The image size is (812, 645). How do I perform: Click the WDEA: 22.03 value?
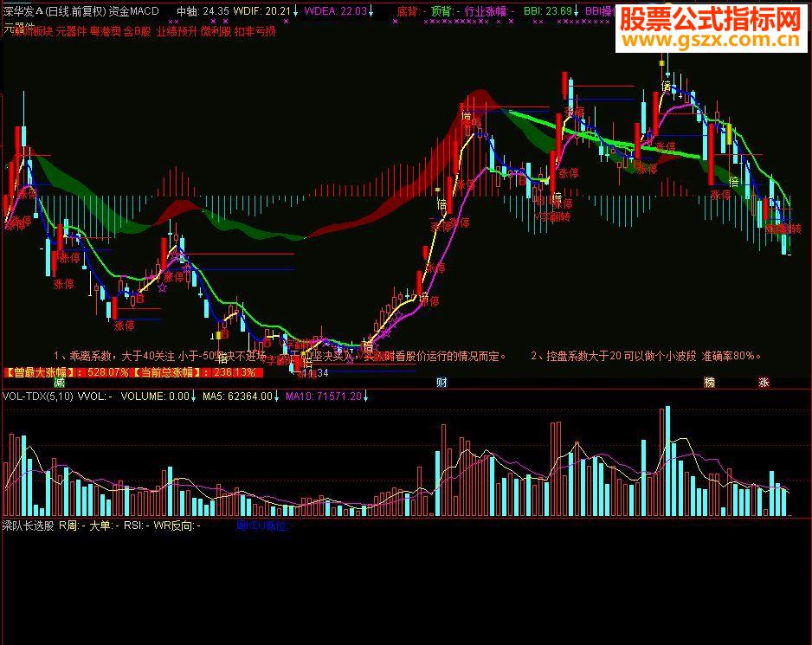point(335,11)
